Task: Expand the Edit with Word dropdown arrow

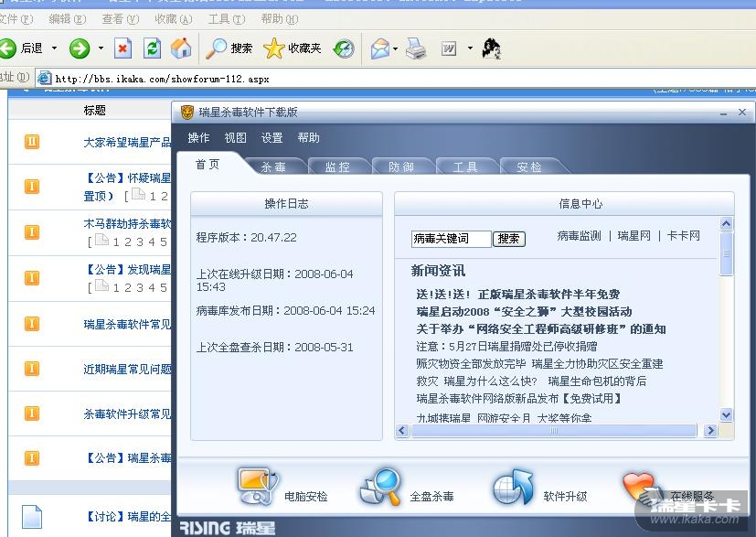Action: pos(470,48)
